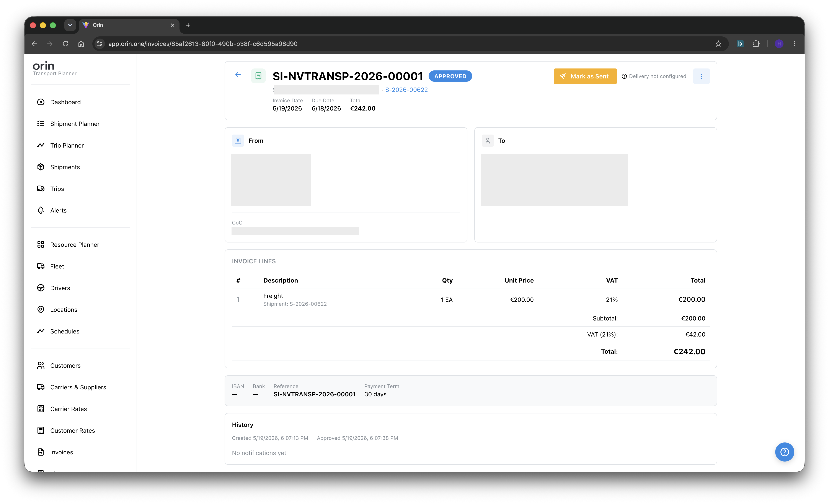Select the Carriers & Suppliers truck icon
This screenshot has height=504, width=829.
tap(41, 387)
